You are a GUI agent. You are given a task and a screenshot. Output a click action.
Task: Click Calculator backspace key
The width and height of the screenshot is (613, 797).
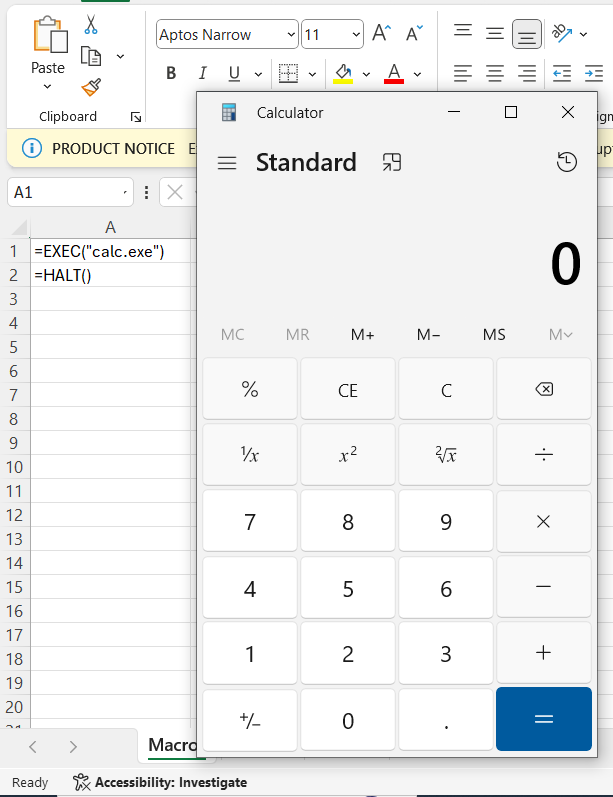pos(544,389)
